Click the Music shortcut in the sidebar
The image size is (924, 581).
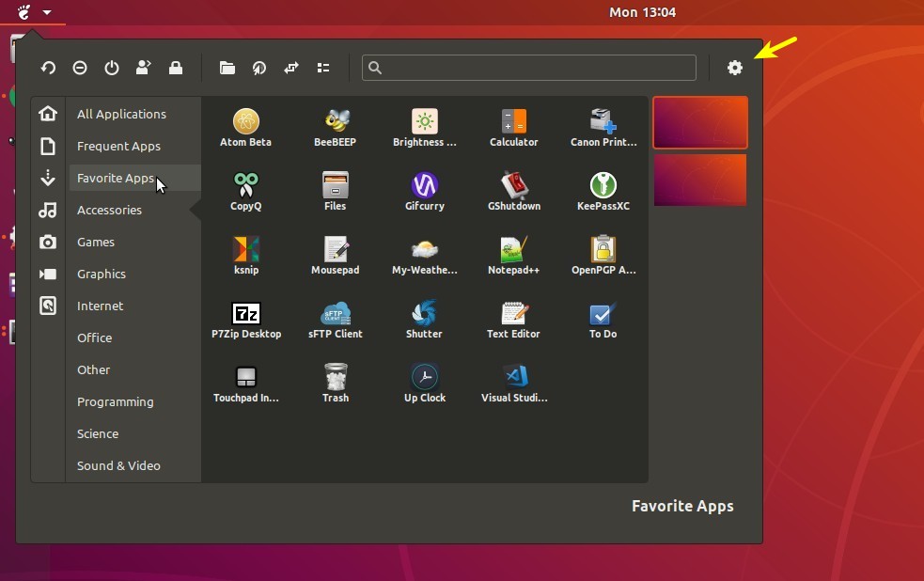point(48,210)
